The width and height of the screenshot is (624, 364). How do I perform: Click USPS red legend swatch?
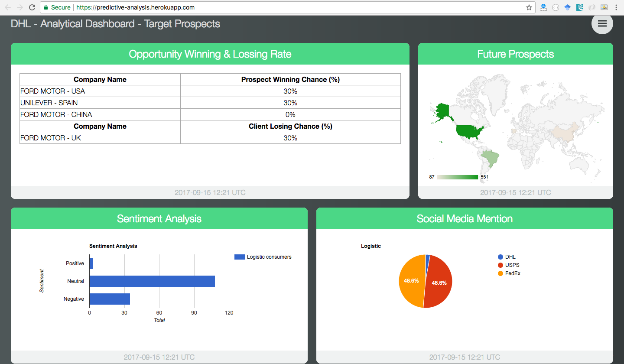click(x=500, y=265)
